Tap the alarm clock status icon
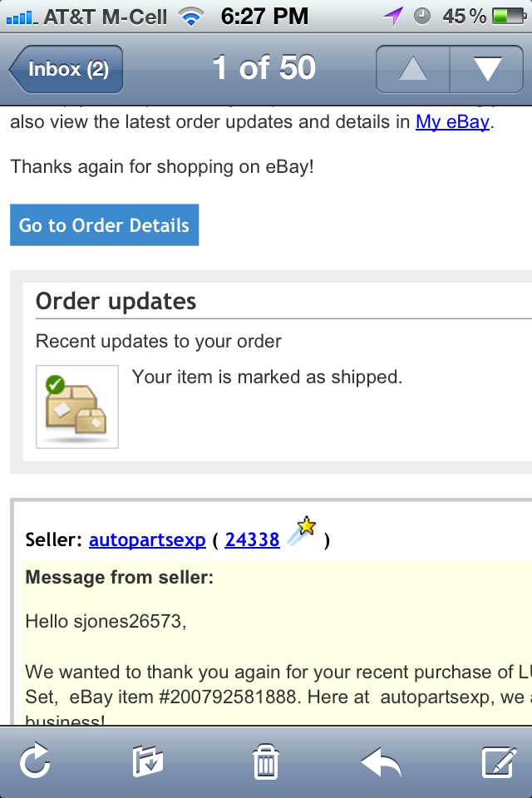 [x=421, y=17]
